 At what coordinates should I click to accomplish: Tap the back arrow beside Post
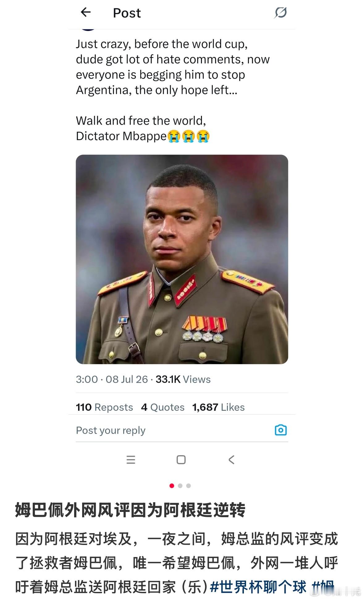coord(86,12)
